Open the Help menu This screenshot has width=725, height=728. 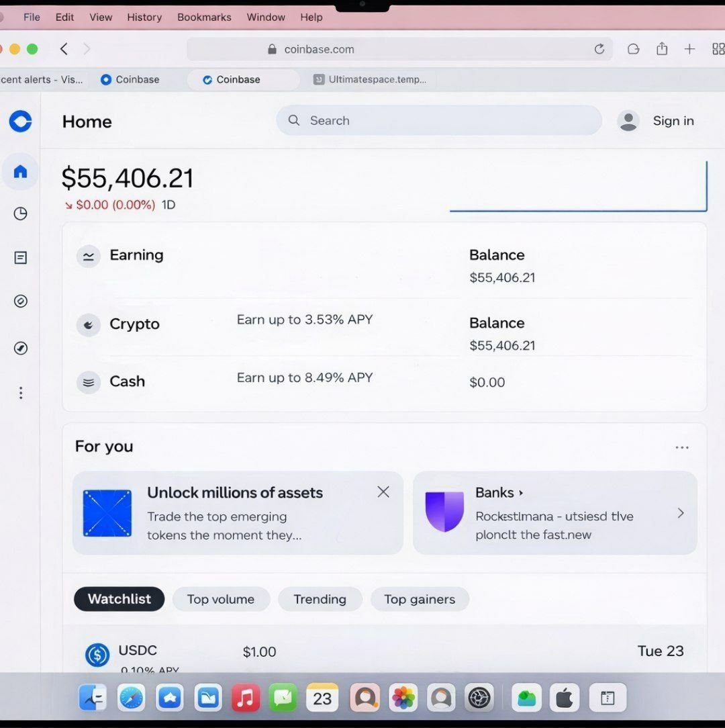click(x=311, y=17)
